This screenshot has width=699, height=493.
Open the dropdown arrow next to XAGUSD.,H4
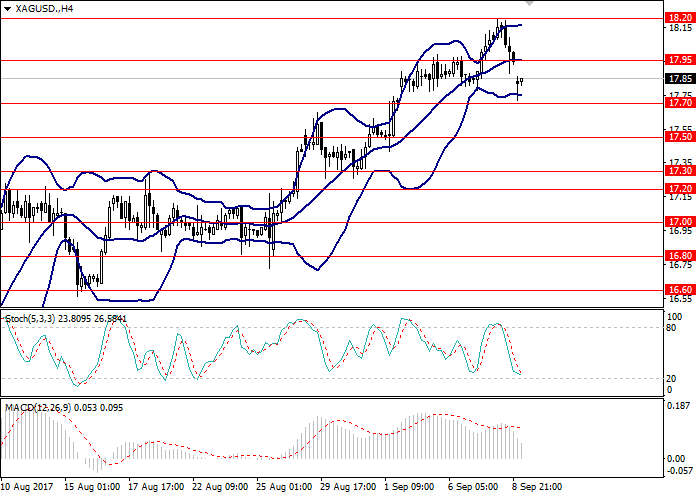(7, 9)
